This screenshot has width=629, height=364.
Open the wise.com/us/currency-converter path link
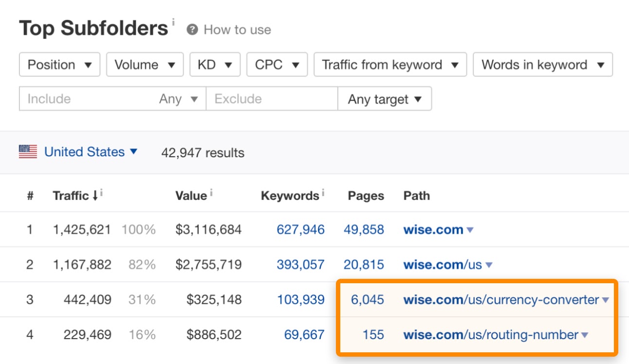(501, 300)
